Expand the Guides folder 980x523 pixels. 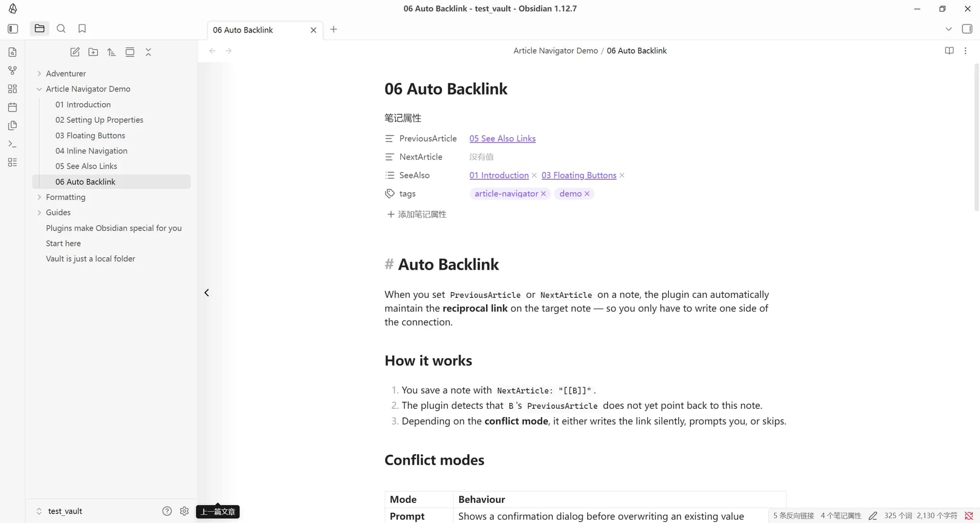coord(58,212)
